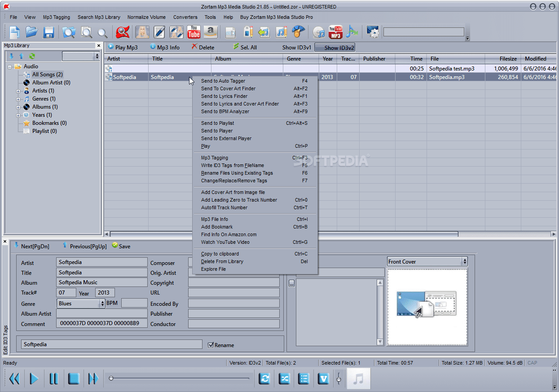Click the monitor with gear settings icon
Screen dimensions: 559x392
pyautogui.click(x=373, y=32)
